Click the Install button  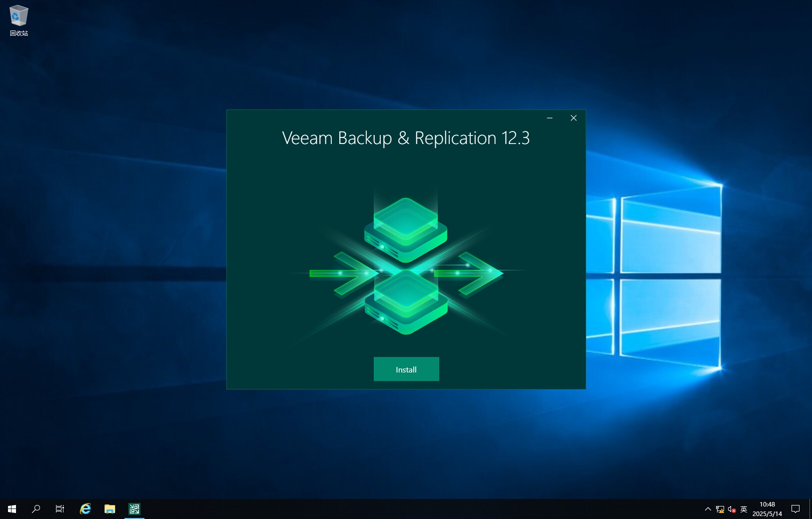[406, 369]
